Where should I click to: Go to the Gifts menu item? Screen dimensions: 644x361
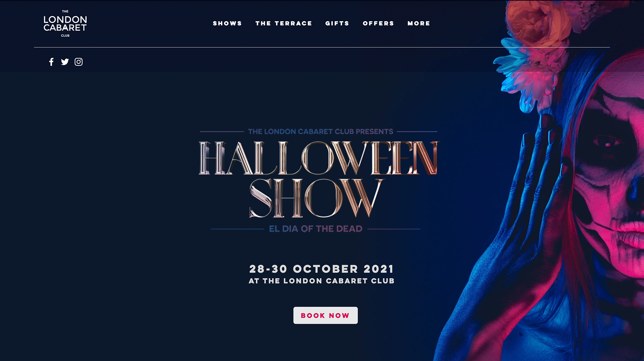tap(337, 24)
